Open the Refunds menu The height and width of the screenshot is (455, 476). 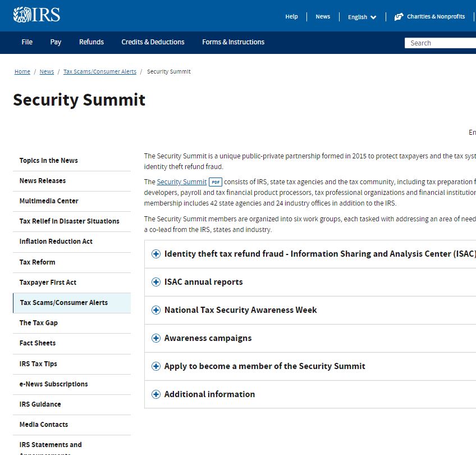(91, 42)
